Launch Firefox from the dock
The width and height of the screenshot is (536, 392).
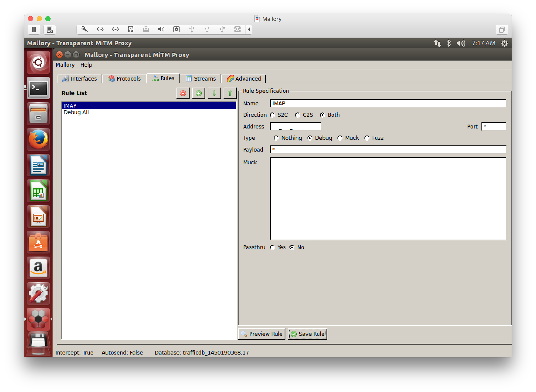[38, 139]
